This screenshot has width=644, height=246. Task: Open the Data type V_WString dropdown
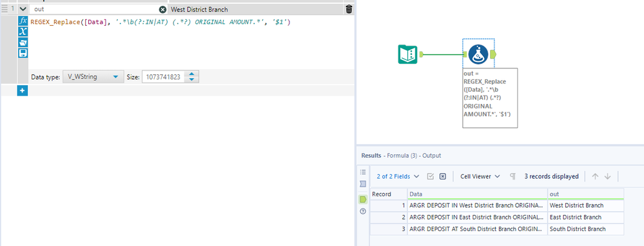coord(93,77)
